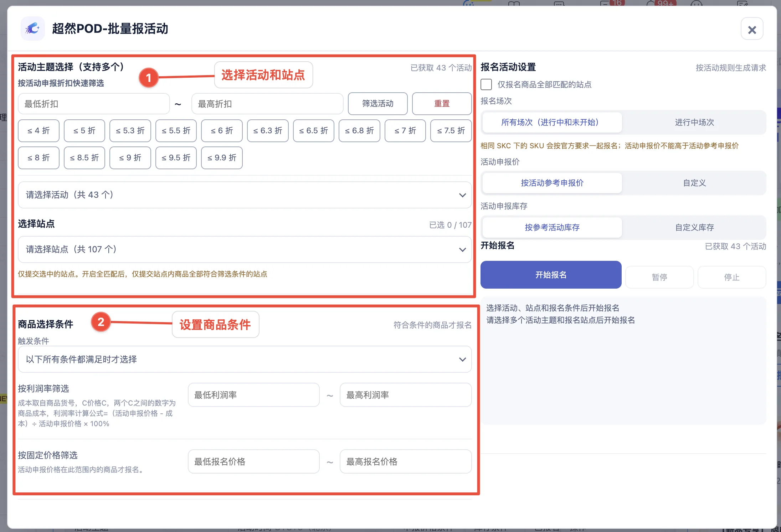Click the 最低报名价格 input field
The height and width of the screenshot is (532, 781).
[254, 461]
